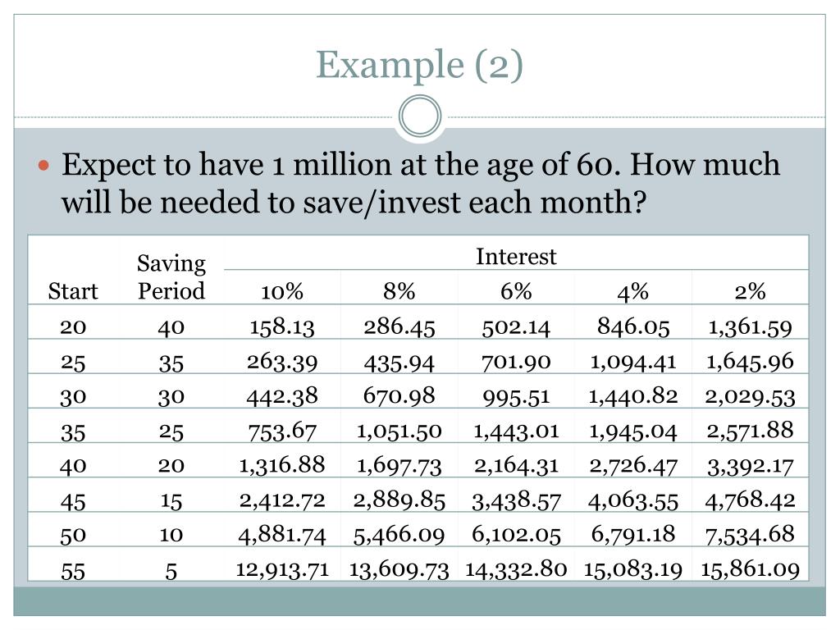Select the 995.51 cell in 6% column
Viewport: 840px width, 630px height.
[516, 396]
